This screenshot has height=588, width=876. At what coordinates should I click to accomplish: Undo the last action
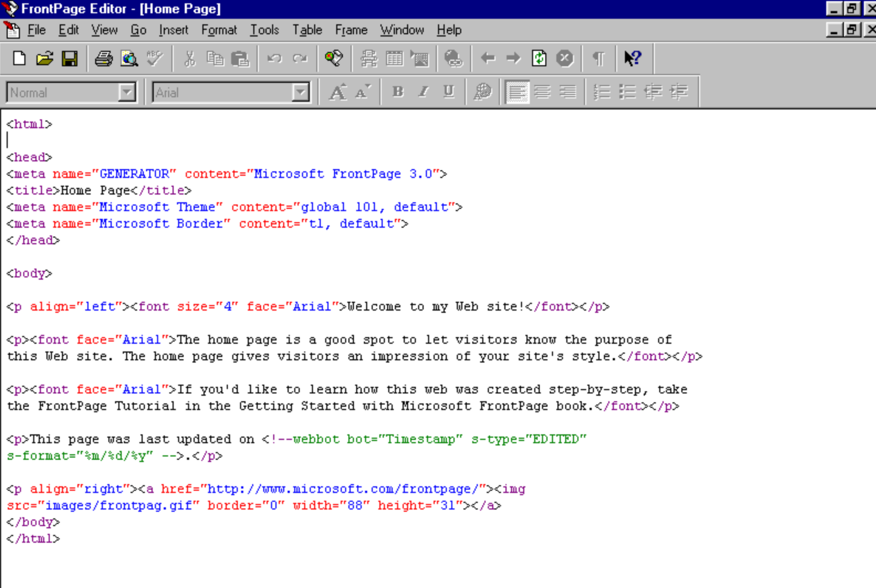(x=274, y=58)
